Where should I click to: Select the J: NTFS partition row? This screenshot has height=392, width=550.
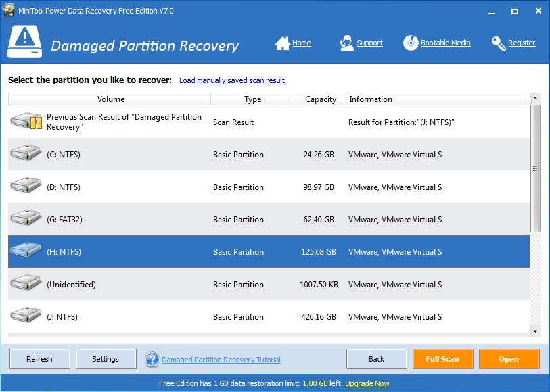pyautogui.click(x=269, y=317)
